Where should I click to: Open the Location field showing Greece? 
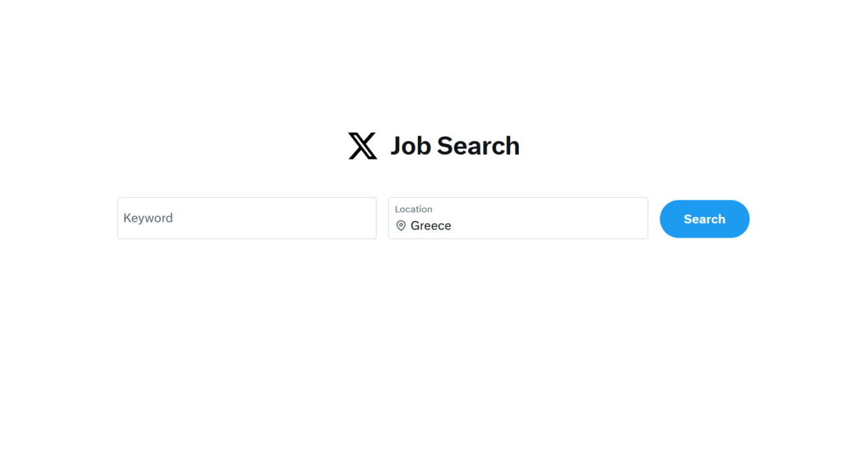click(x=518, y=218)
